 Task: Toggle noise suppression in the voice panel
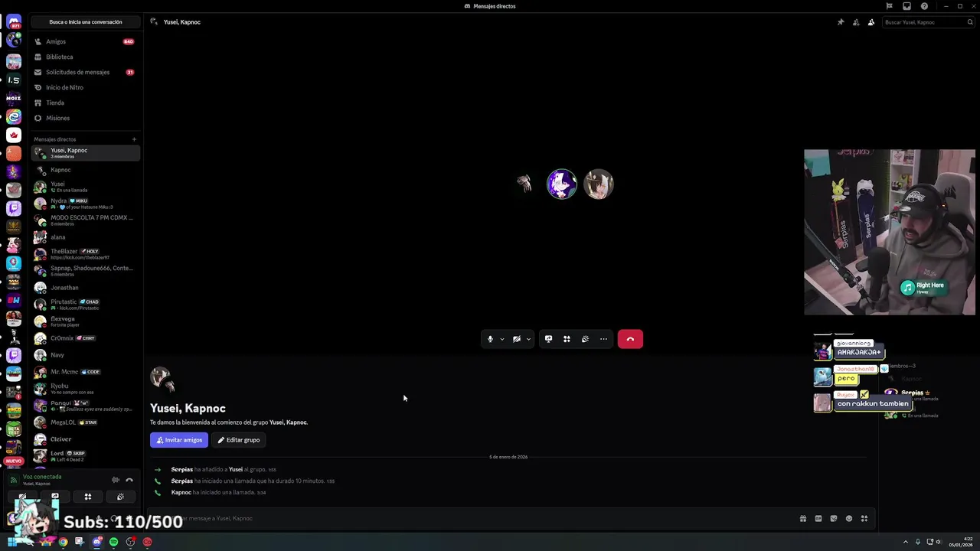pyautogui.click(x=116, y=480)
